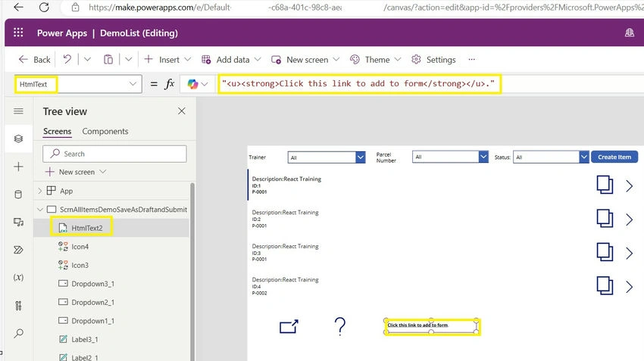Click the Undo arrow in toolbar
Viewport: 644px width, 361px height.
67,60
